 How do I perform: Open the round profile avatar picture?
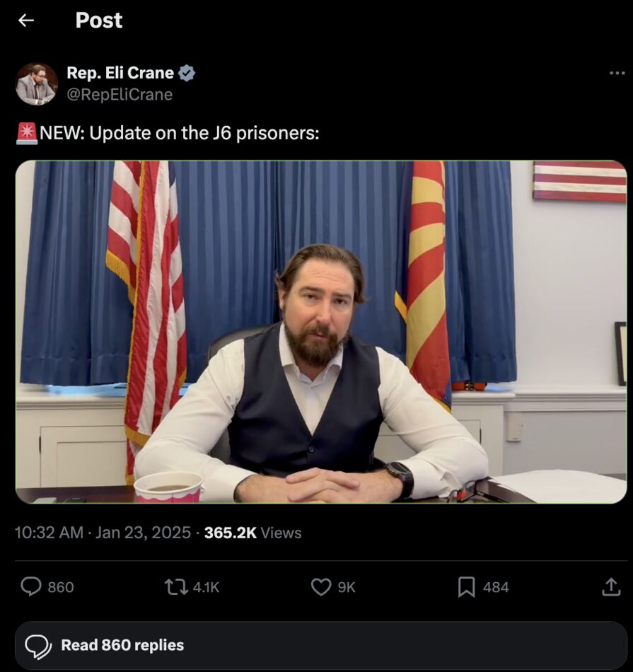[36, 83]
